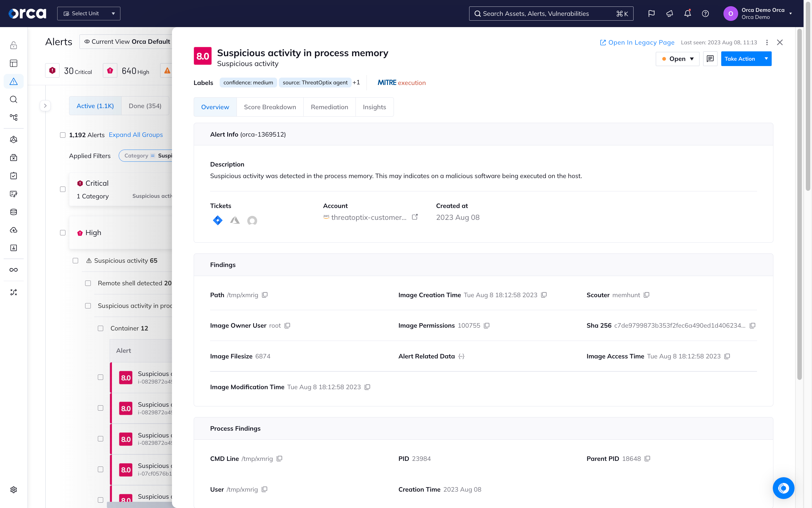This screenshot has width=812, height=508.
Task: Expand the collapsed filter side panel chevron
Action: [x=45, y=106]
